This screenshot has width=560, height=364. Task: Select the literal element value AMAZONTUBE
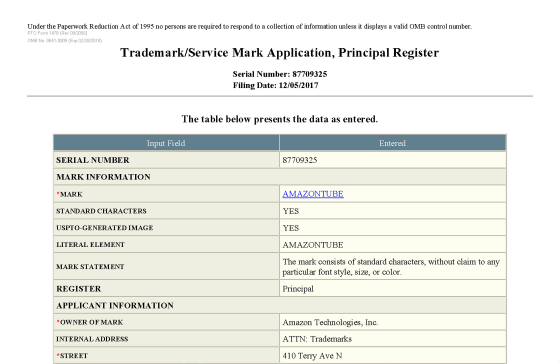click(313, 245)
